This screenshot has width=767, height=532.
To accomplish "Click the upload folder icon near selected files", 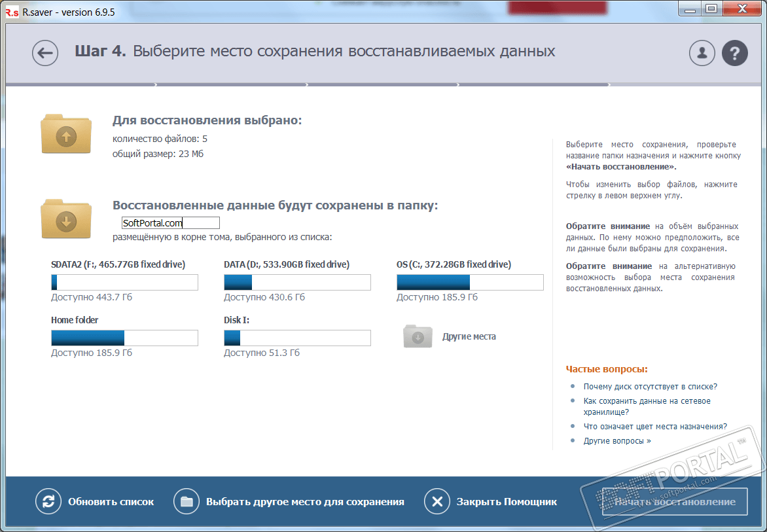I will 66,134.
